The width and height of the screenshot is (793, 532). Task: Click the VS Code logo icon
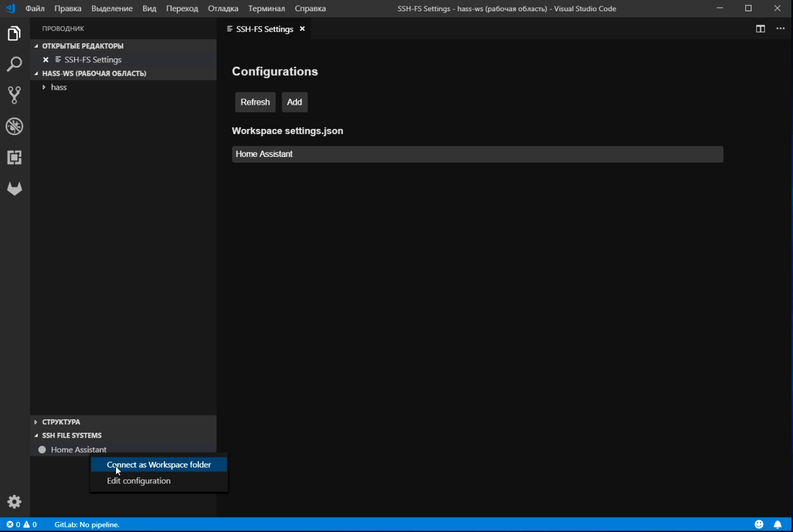click(x=11, y=8)
